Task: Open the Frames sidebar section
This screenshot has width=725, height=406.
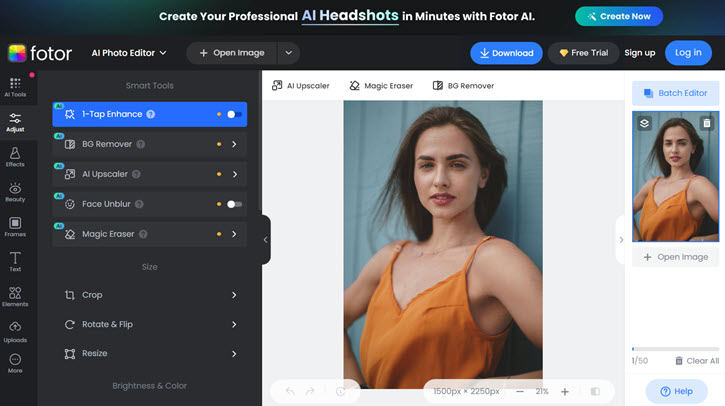Action: pyautogui.click(x=15, y=227)
